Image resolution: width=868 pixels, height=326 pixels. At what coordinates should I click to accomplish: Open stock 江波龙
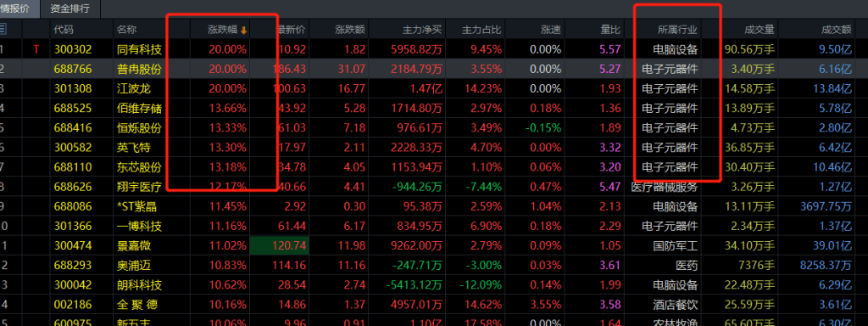[133, 88]
